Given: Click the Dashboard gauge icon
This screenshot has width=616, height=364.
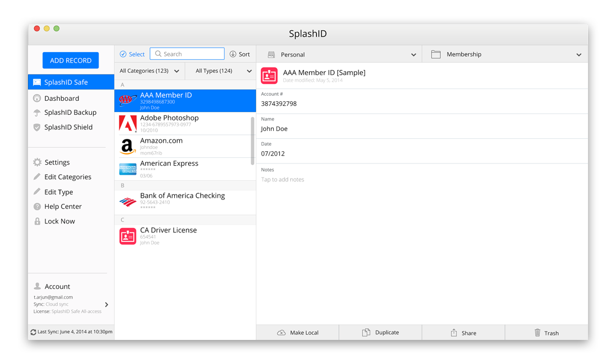Looking at the screenshot, I should [x=37, y=98].
